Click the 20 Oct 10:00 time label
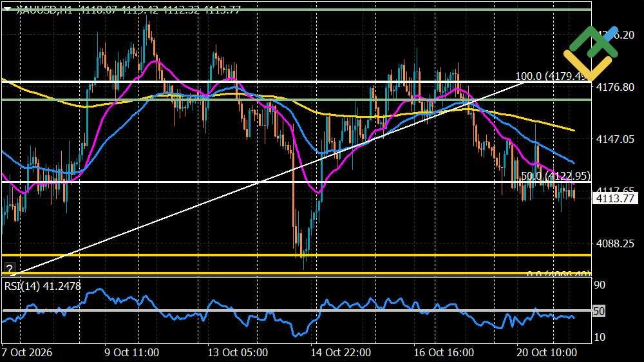This screenshot has width=644, height=362. 547,352
